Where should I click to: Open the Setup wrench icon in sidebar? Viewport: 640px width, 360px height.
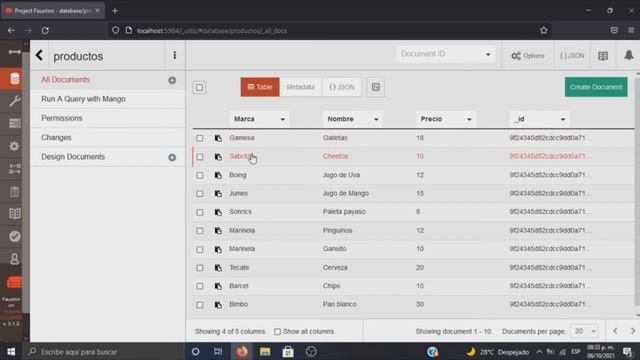tap(15, 101)
